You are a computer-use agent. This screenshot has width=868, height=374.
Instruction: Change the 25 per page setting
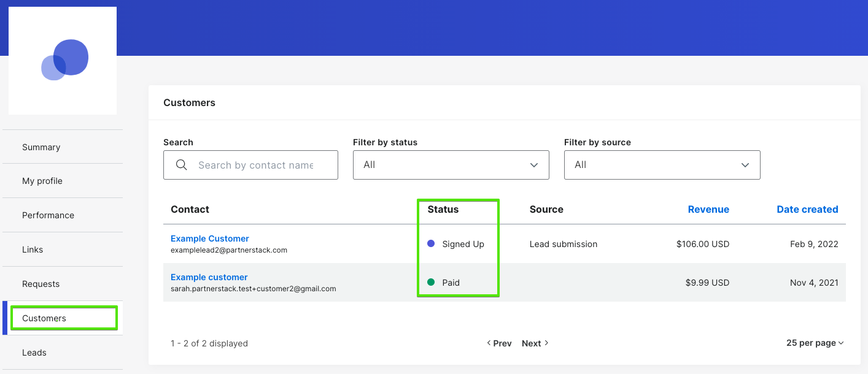point(815,343)
